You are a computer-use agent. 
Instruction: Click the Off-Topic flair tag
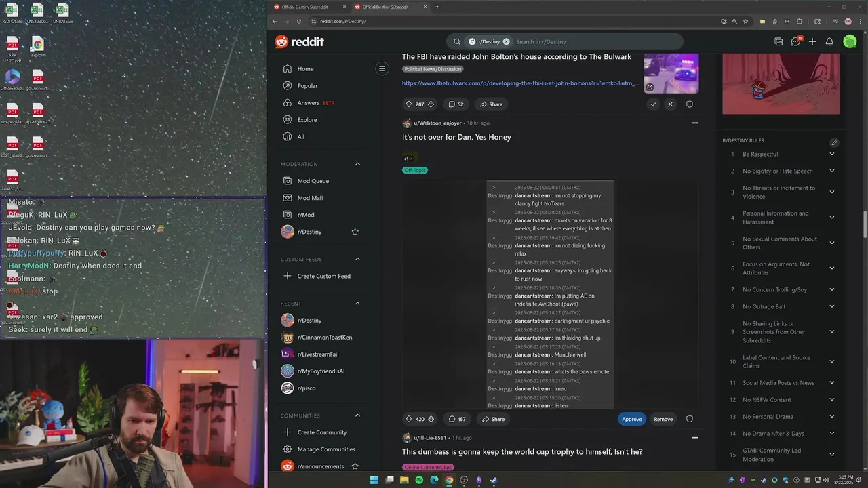click(415, 170)
